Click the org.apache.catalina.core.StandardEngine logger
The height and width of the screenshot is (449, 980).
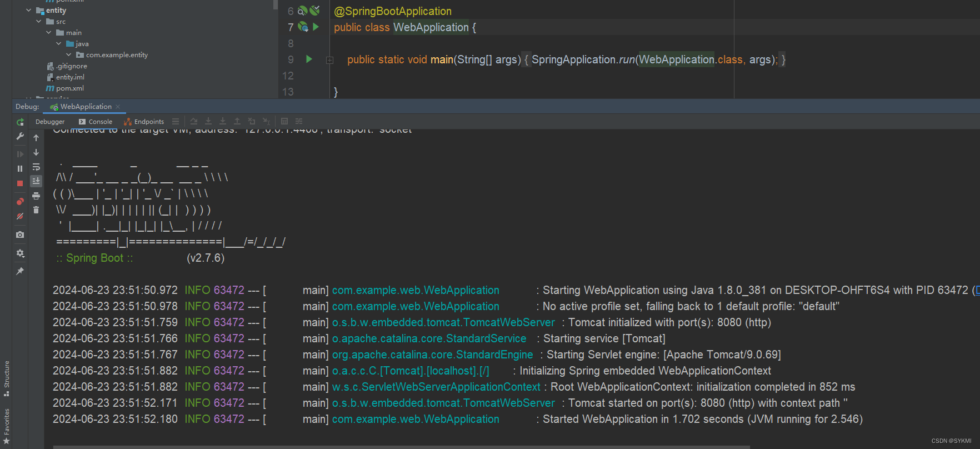[x=432, y=355]
